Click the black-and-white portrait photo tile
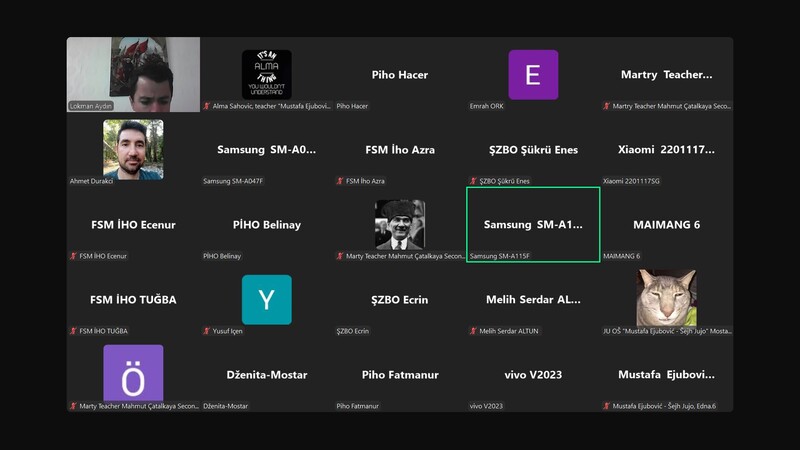Viewport: 800px width, 450px height. point(400,224)
